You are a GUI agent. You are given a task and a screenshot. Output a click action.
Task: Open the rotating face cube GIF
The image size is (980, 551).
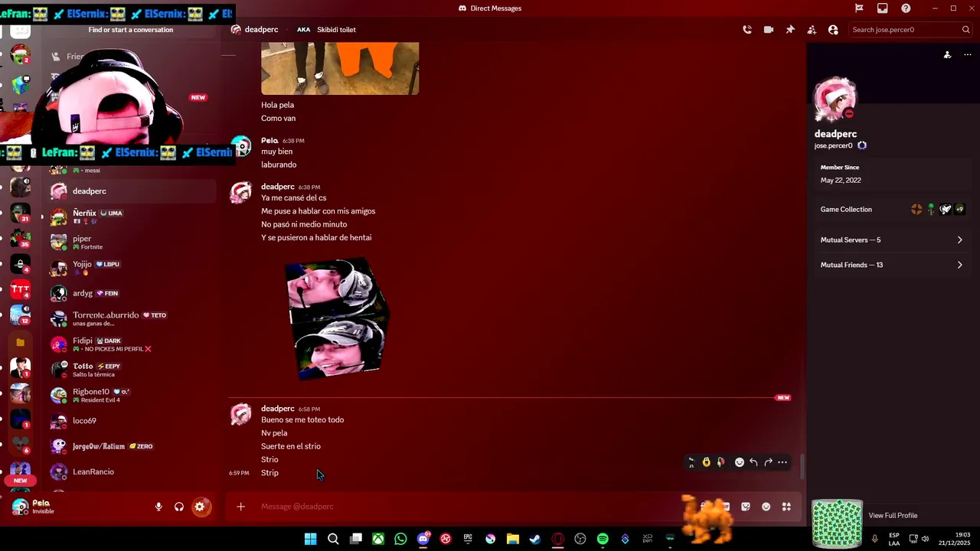(337, 318)
